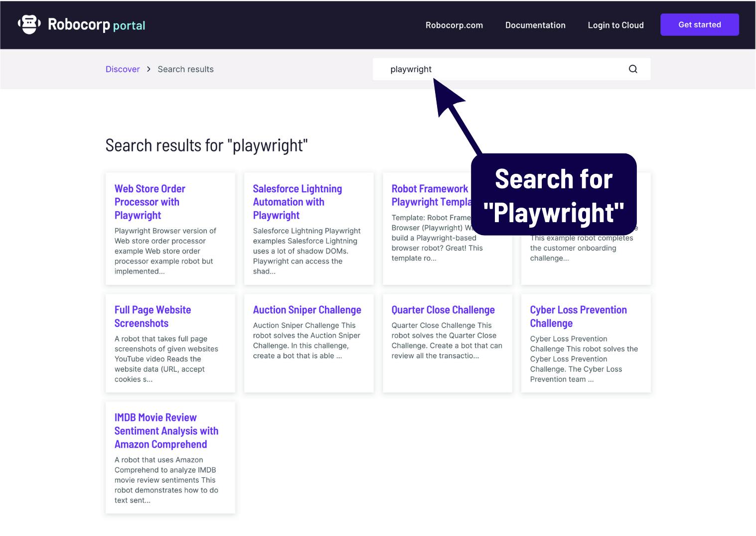The height and width of the screenshot is (536, 756).
Task: Click 'build a Playwright-based' template description
Action: pos(434,238)
